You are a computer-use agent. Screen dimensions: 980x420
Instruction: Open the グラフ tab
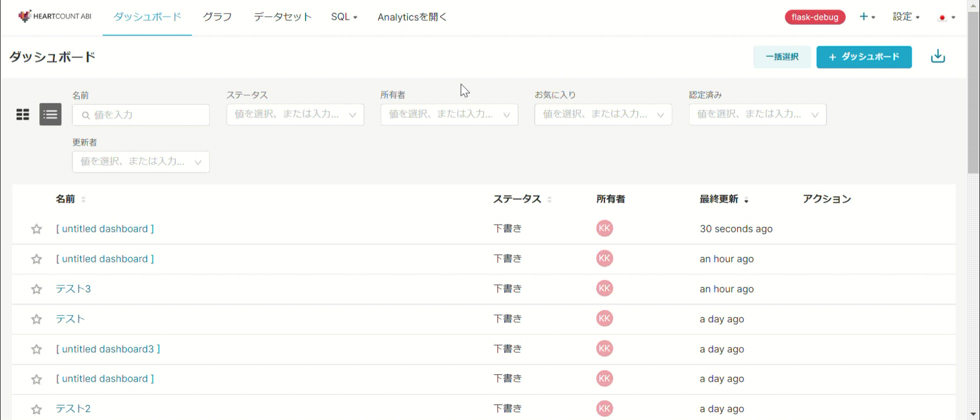pos(217,17)
